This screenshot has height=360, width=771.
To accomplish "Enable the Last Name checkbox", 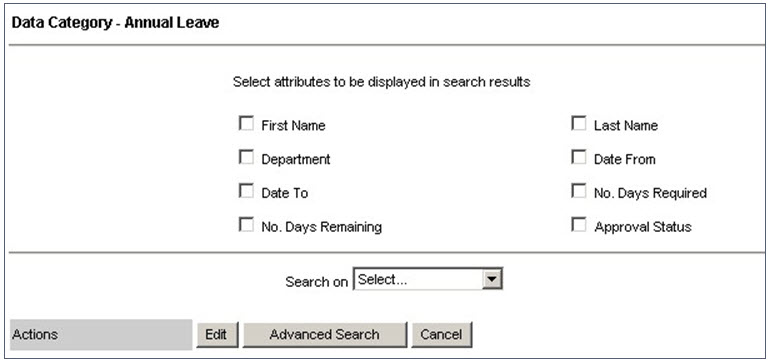I will pos(579,123).
